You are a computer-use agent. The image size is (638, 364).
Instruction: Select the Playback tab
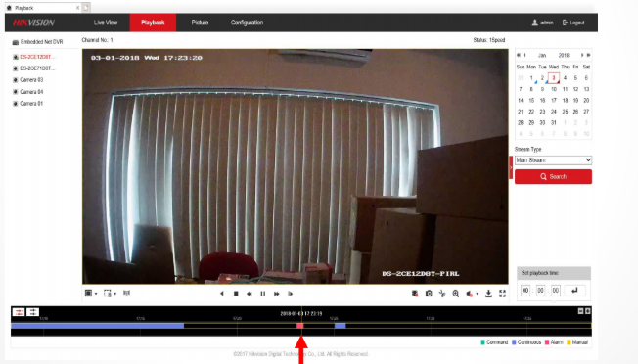pos(153,23)
